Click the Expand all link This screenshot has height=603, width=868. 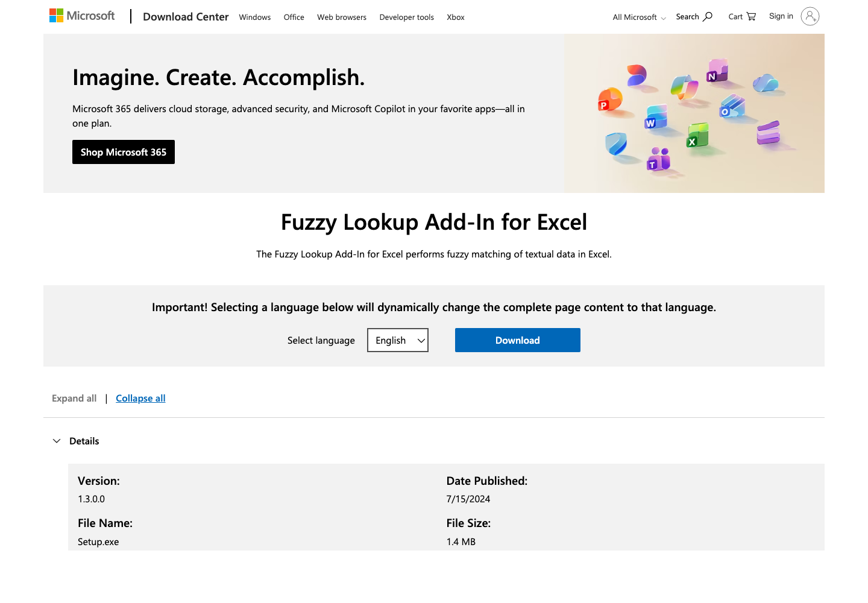tap(74, 399)
